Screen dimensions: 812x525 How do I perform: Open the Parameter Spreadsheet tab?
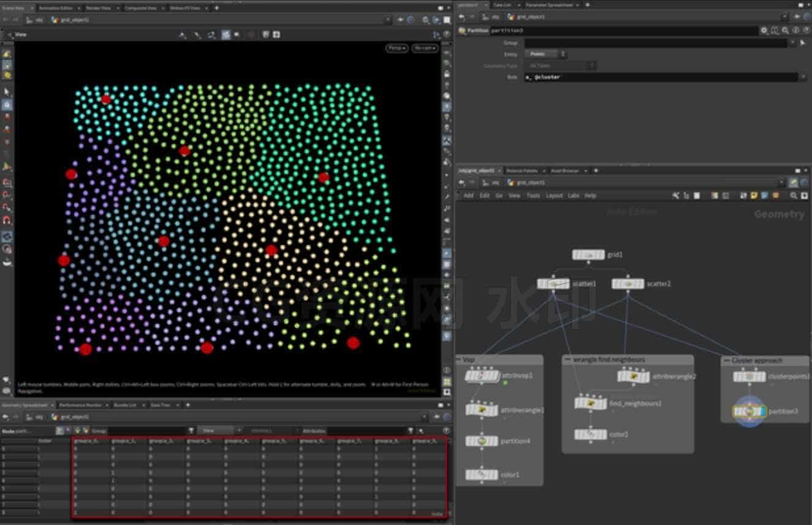click(549, 5)
